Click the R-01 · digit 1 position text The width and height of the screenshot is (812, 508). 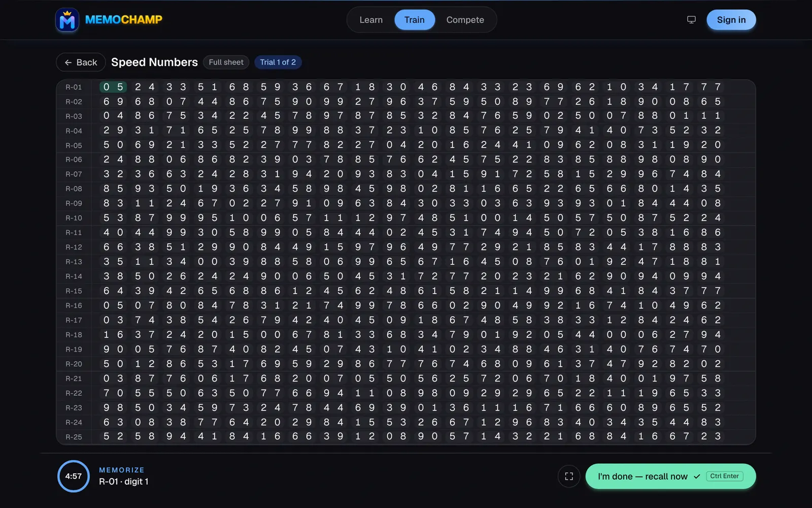124,482
